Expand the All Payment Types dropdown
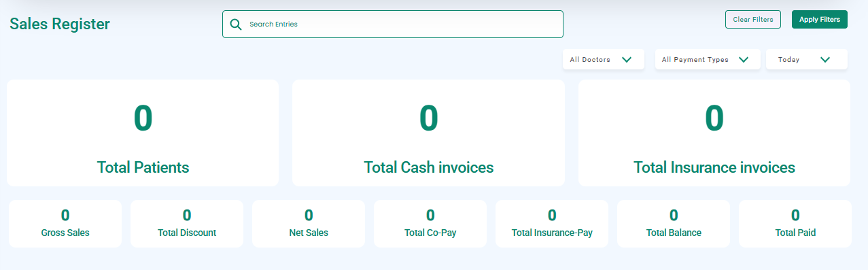868x270 pixels. click(708, 59)
